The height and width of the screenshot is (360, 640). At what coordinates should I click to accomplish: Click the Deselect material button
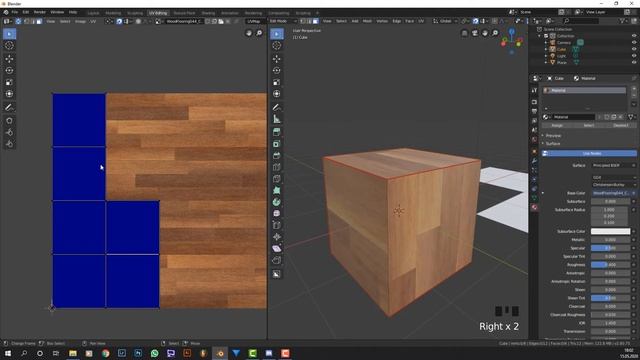621,125
